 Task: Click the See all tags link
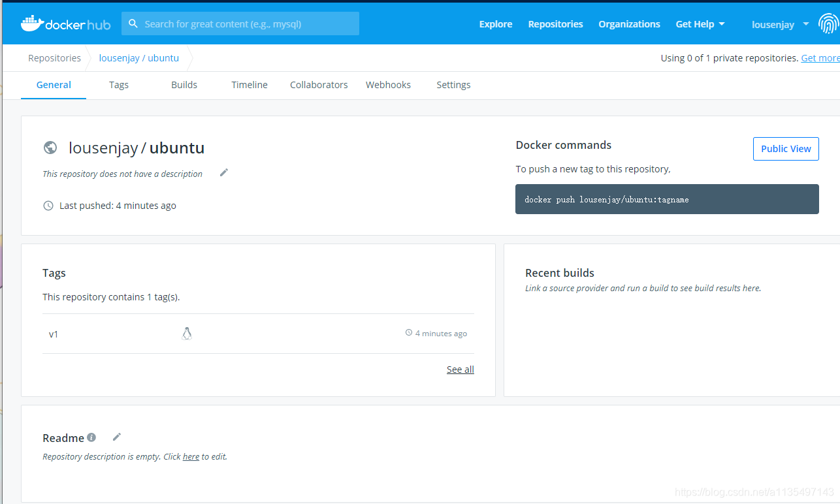pyautogui.click(x=460, y=370)
